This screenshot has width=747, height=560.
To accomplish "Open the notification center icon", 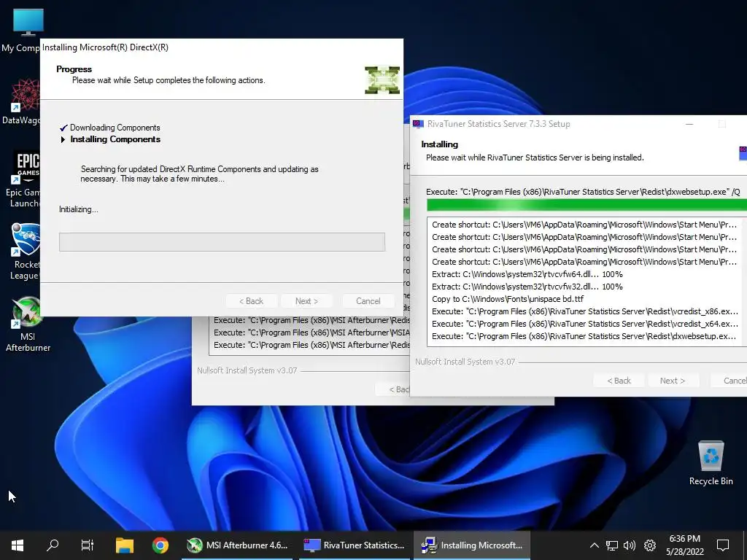I will 723,545.
